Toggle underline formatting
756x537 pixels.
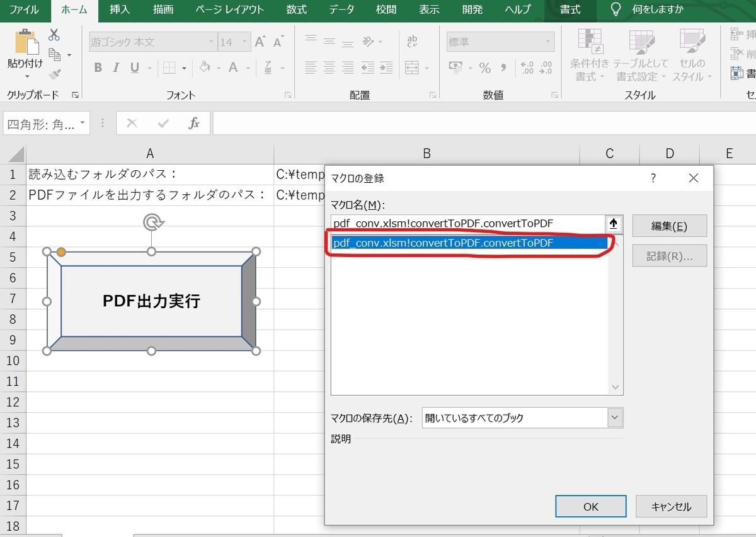coord(134,67)
